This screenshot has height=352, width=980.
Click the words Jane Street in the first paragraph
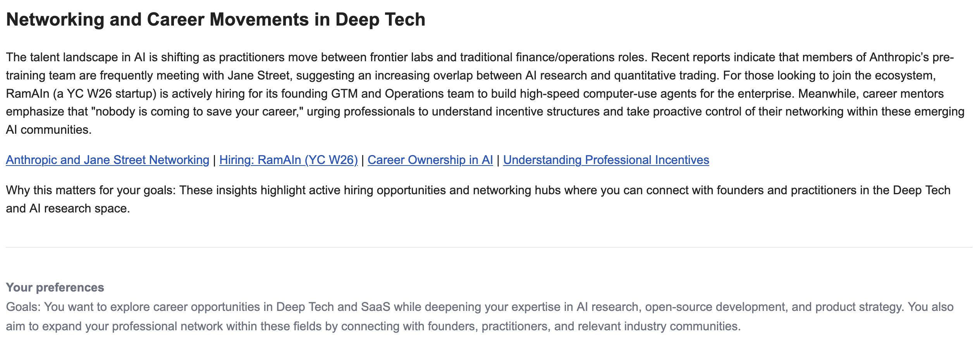tap(259, 75)
